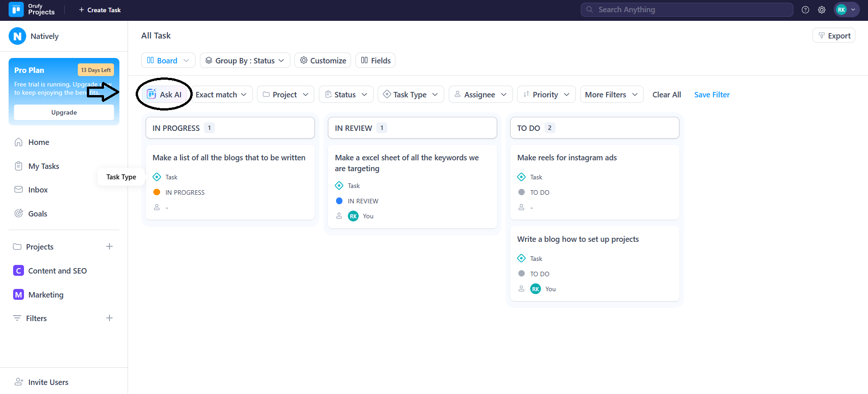Click the RK avatar on keywords task
This screenshot has width=868, height=394.
pos(353,216)
